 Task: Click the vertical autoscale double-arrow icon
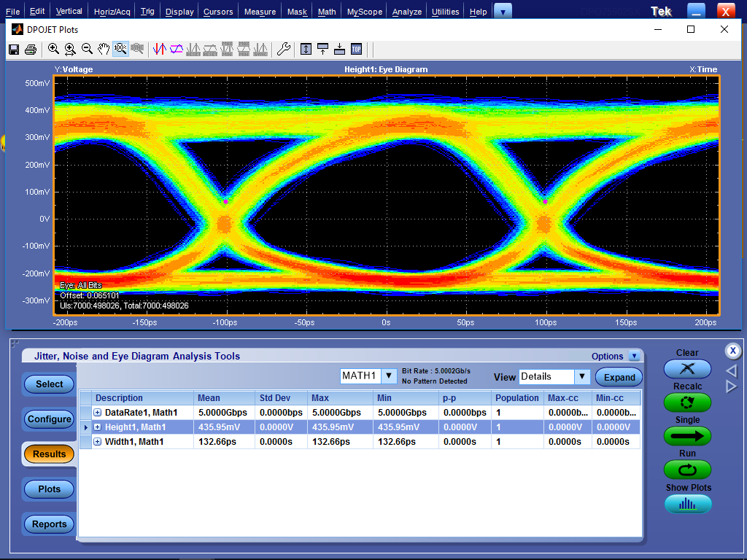click(x=306, y=49)
